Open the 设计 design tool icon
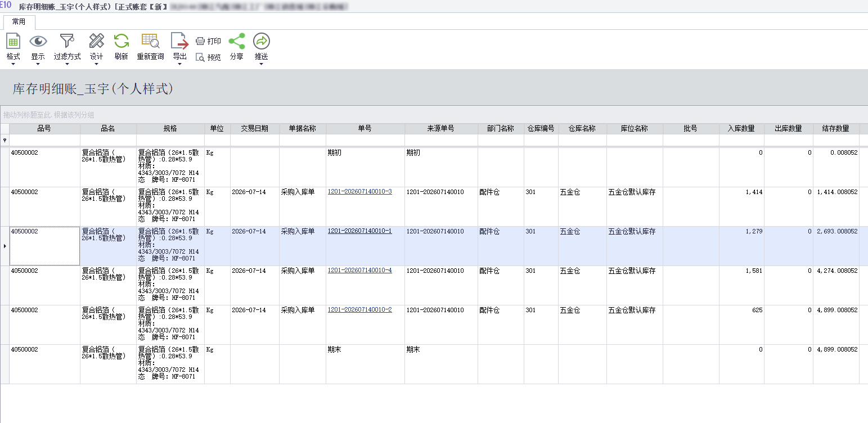The width and height of the screenshot is (868, 423). point(96,41)
